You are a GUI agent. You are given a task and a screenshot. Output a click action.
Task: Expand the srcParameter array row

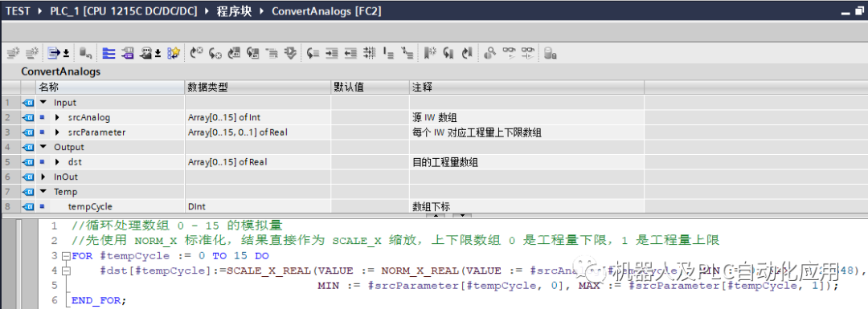(58, 132)
